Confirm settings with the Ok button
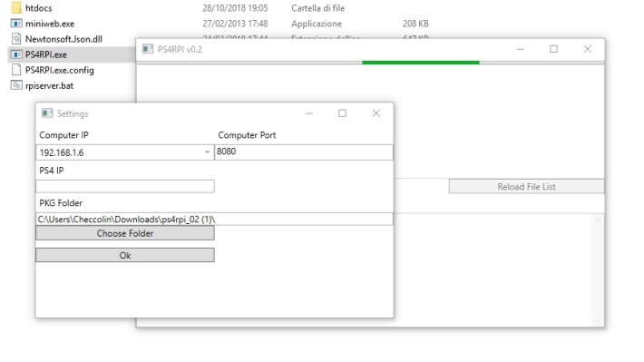644x362 pixels. coord(125,255)
